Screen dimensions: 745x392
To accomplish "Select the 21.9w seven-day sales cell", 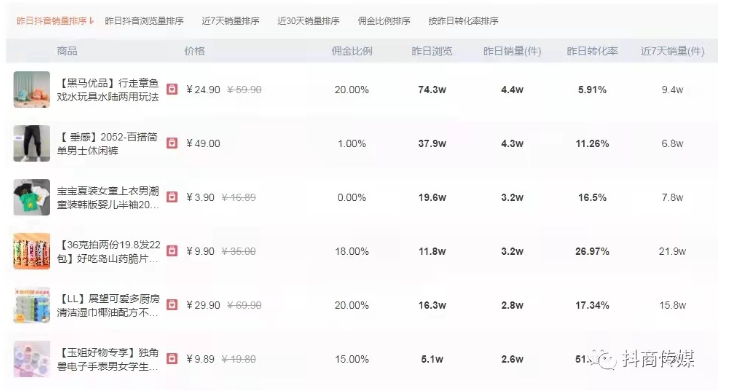I will pyautogui.click(x=672, y=251).
